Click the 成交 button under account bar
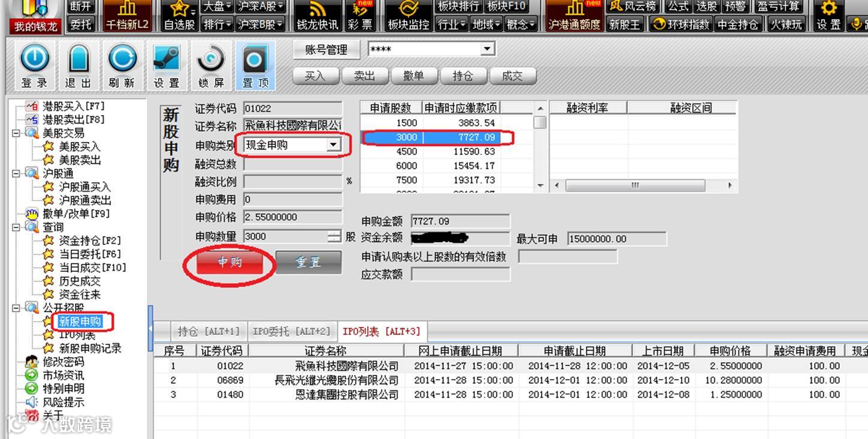The height and width of the screenshot is (439, 868). click(512, 76)
